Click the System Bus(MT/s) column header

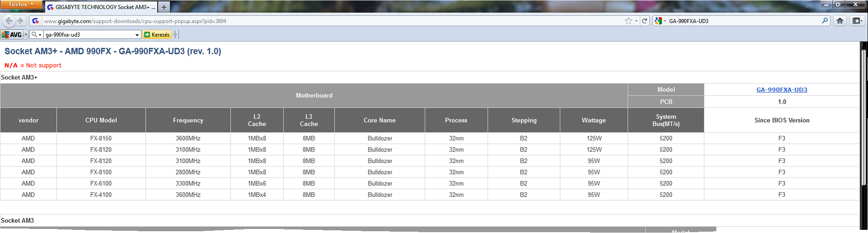click(x=666, y=120)
